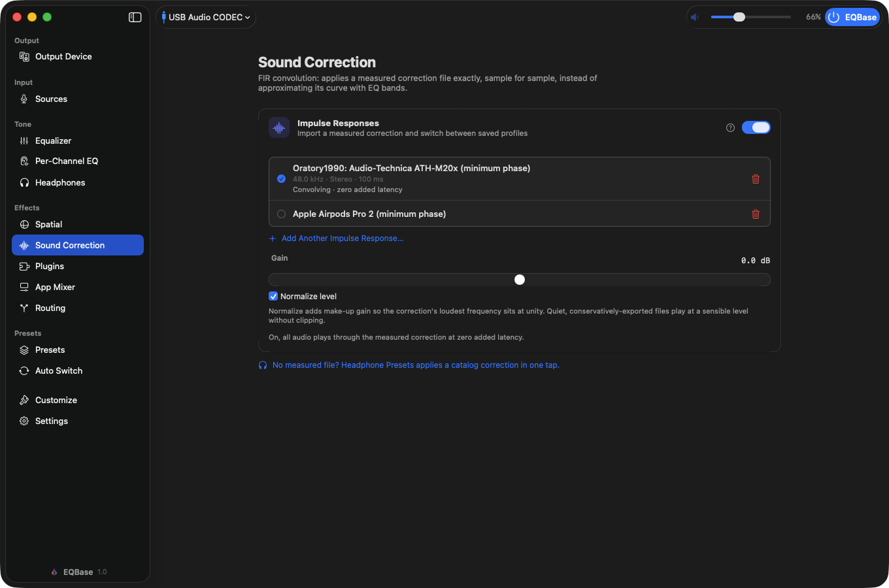
Task: Click the Sound Correction waveform icon in sidebar
Action: pos(24,246)
